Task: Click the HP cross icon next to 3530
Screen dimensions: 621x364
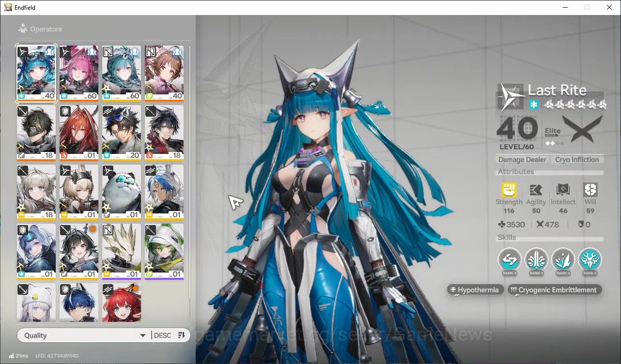Action: click(x=502, y=225)
